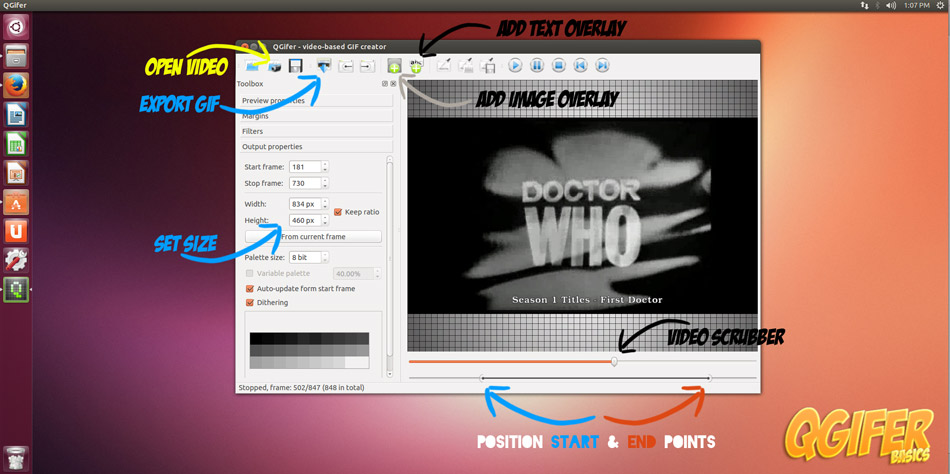Open the Palette size spinner box
This screenshot has width=950, height=474.
point(305,258)
